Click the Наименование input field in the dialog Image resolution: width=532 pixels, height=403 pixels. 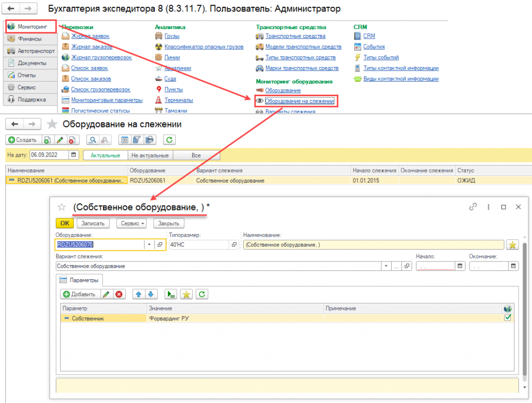[x=374, y=245]
